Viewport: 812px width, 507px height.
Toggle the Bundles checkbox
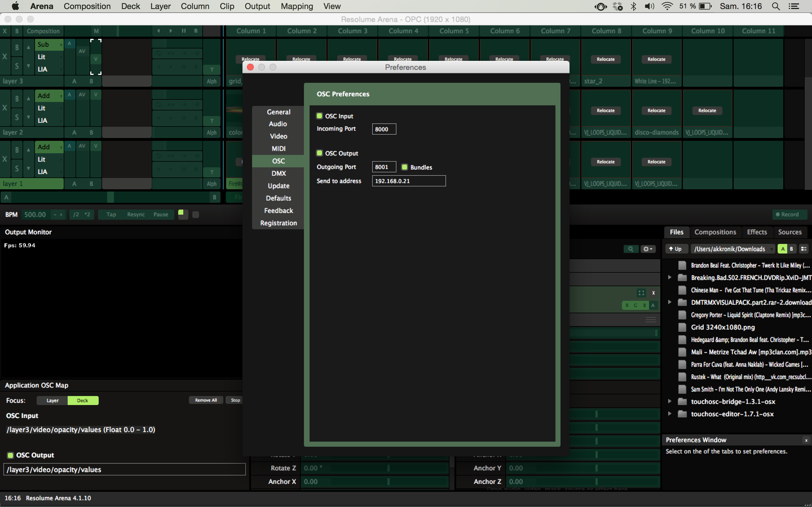click(x=405, y=167)
